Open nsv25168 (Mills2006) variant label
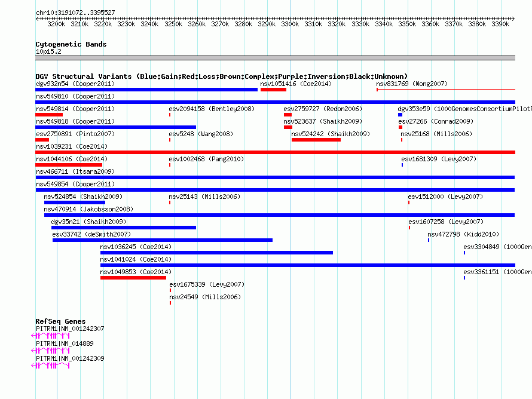Screen dimensions: 532x399 click(436, 134)
